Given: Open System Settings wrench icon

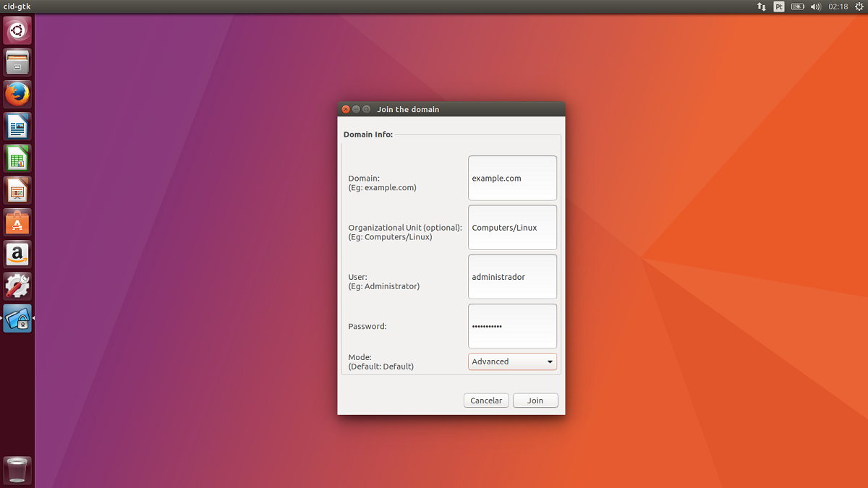Looking at the screenshot, I should (x=17, y=286).
